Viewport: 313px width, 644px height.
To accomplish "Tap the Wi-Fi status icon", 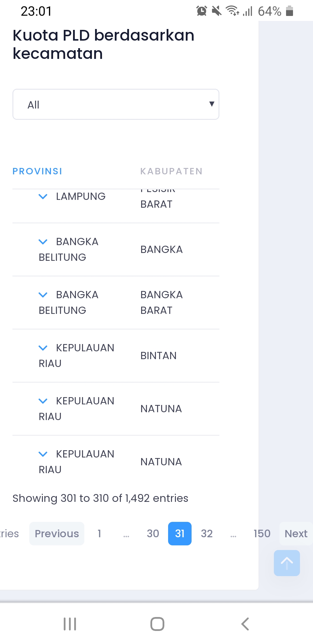I will (232, 11).
